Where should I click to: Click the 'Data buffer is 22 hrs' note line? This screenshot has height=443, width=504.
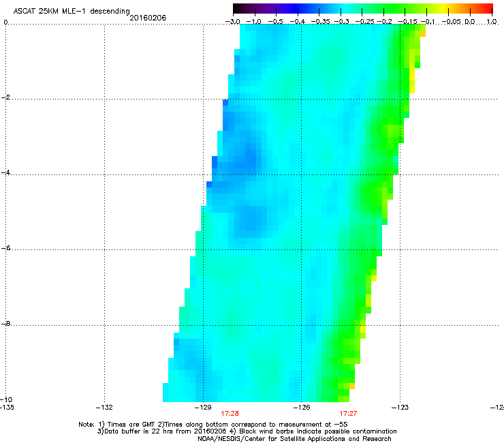(247, 431)
